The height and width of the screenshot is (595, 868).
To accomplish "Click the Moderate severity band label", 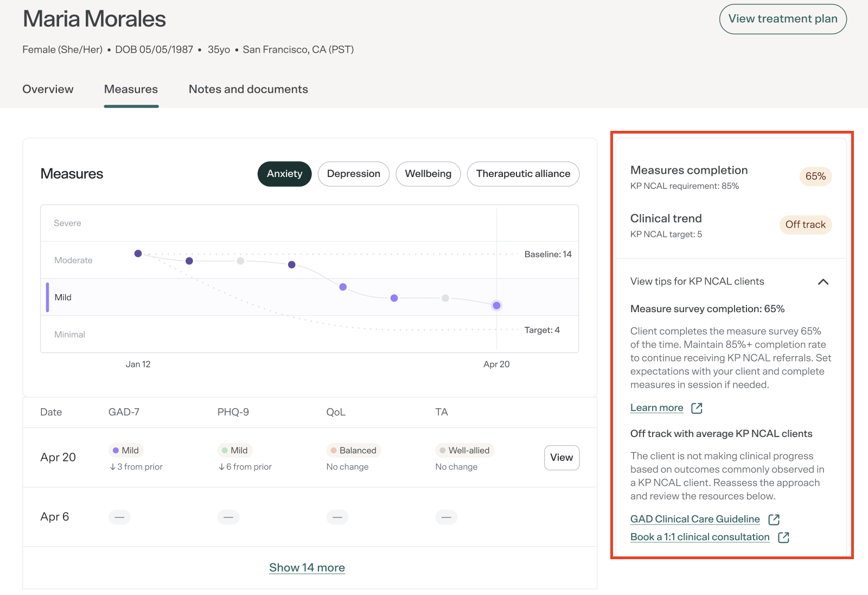I will pyautogui.click(x=73, y=261).
